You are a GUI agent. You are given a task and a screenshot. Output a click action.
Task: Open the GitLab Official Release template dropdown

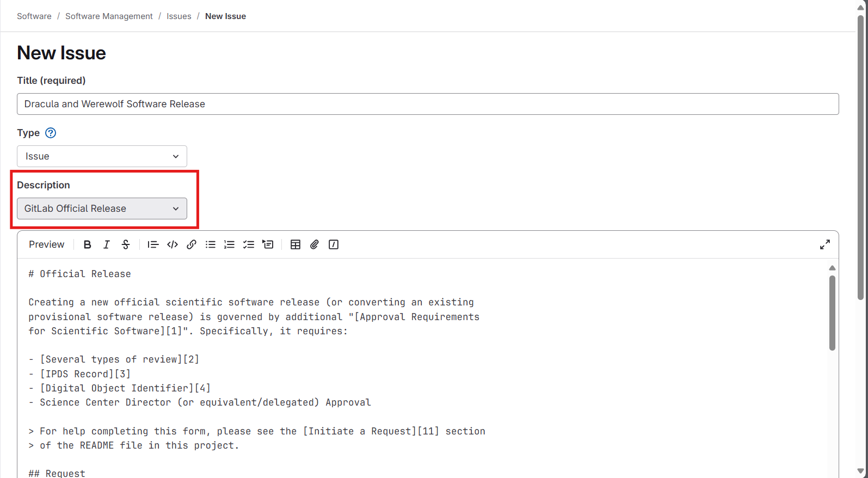point(102,209)
